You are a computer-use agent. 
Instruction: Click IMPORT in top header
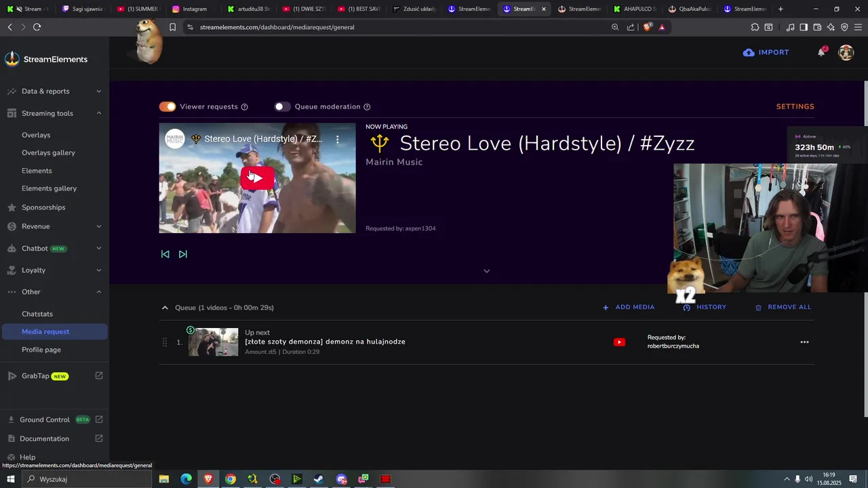(766, 52)
